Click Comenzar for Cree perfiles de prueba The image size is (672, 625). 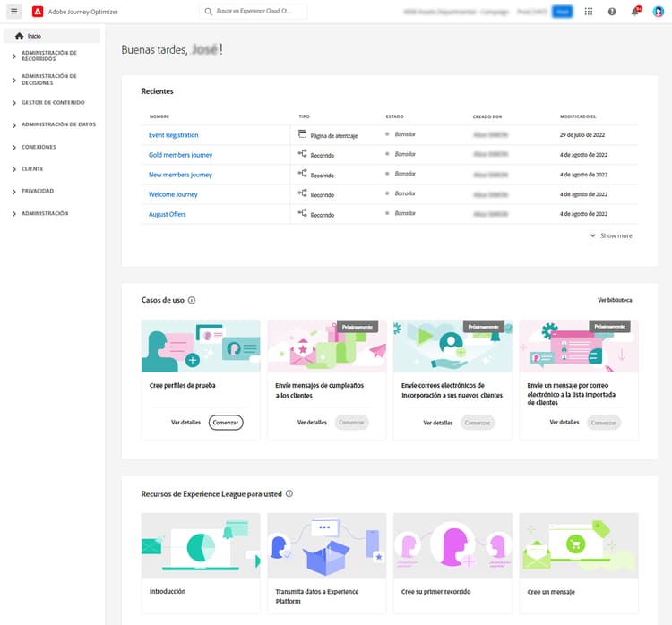click(x=226, y=423)
